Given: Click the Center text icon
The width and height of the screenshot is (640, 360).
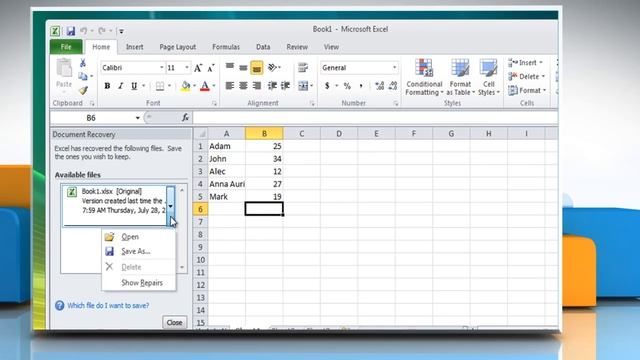Looking at the screenshot, I should 243,86.
